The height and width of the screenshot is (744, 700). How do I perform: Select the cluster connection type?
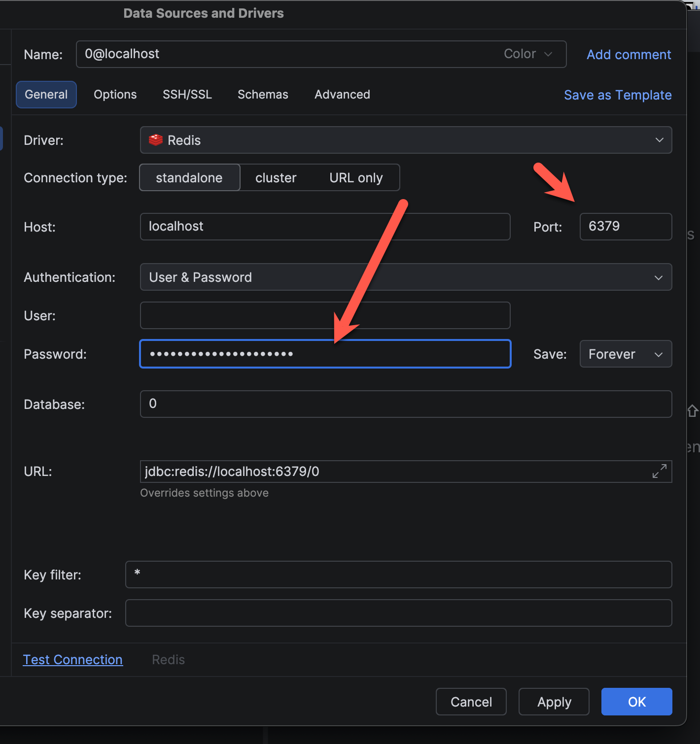276,177
